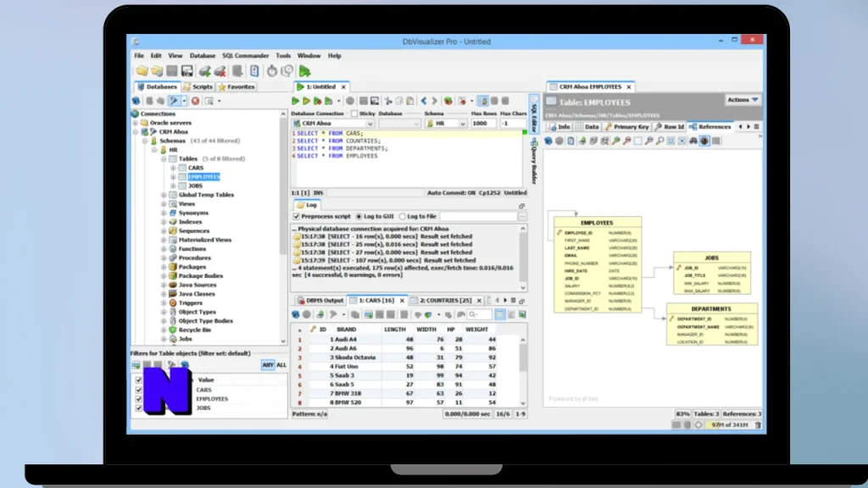Screen dimensions: 868x488
Task: Click the bug icon in SQL editor toolbar
Action: [448, 102]
